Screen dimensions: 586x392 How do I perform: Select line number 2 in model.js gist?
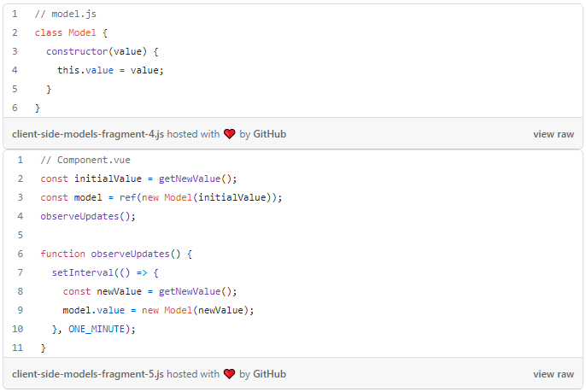click(x=15, y=33)
